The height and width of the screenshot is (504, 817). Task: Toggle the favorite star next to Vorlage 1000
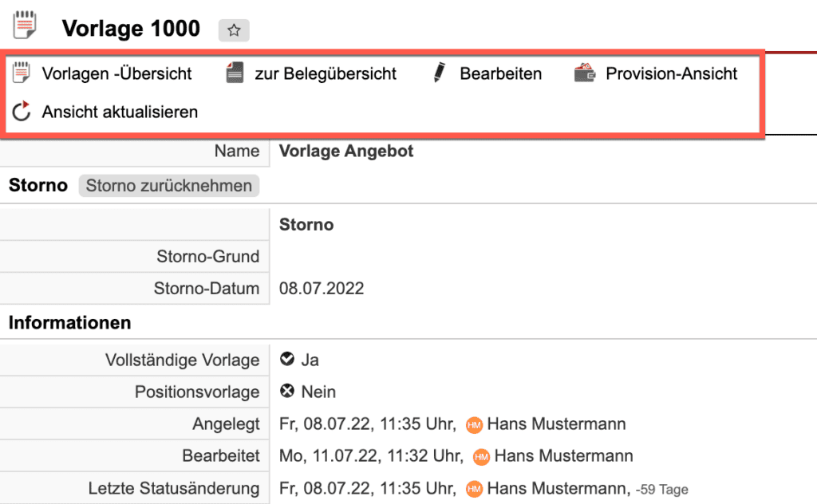click(233, 30)
